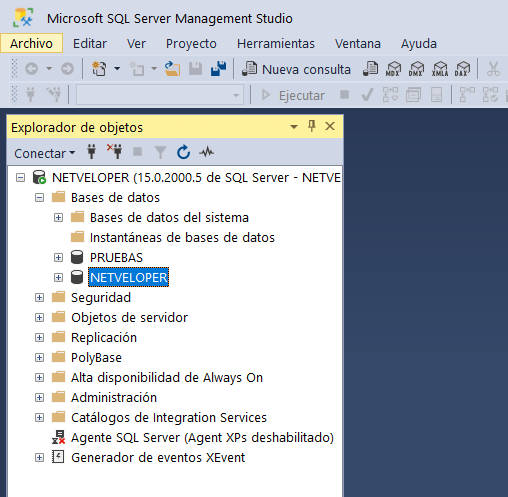The width and height of the screenshot is (508, 497).
Task: Expand Alta disponibilidad de Always On
Action: tap(39, 378)
